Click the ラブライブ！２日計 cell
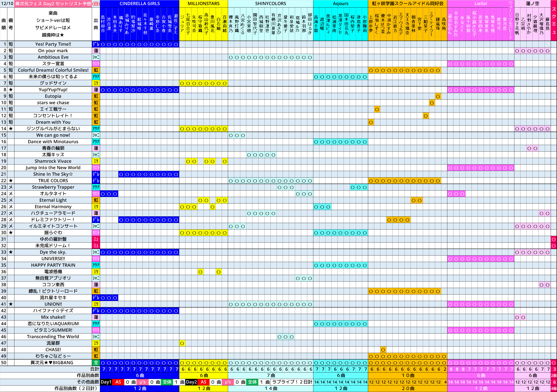The width and height of the screenshot is (557, 392). pos(292,382)
